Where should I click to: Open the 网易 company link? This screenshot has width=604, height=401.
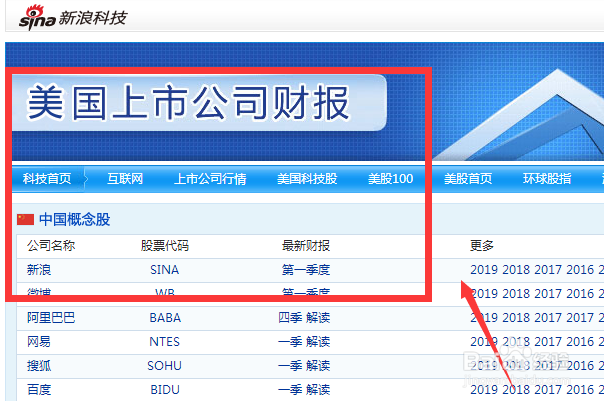39,342
